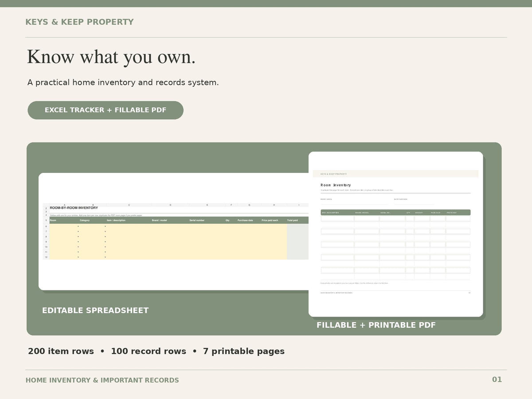Select the Brand / model column header
The height and width of the screenshot is (399, 532).
(x=159, y=220)
